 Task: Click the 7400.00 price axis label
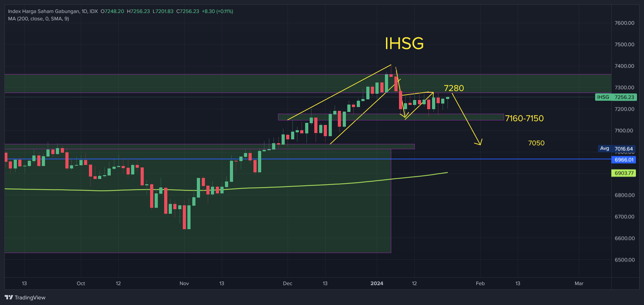coord(624,66)
